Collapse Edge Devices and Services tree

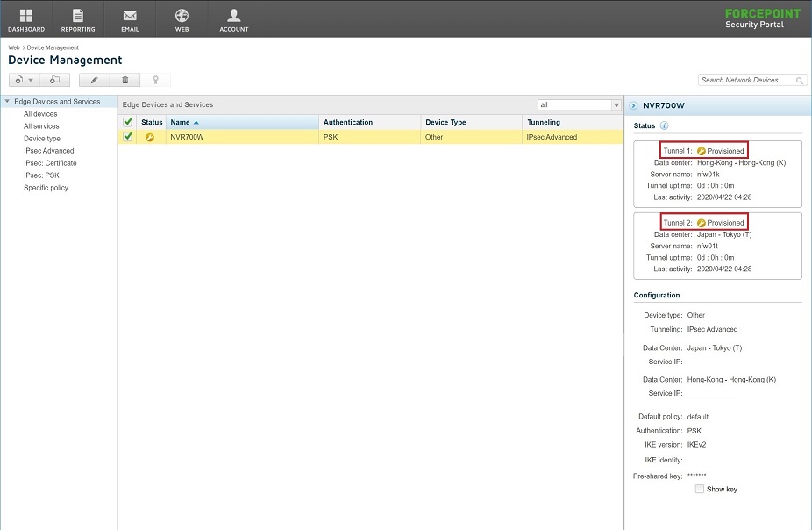click(7, 102)
